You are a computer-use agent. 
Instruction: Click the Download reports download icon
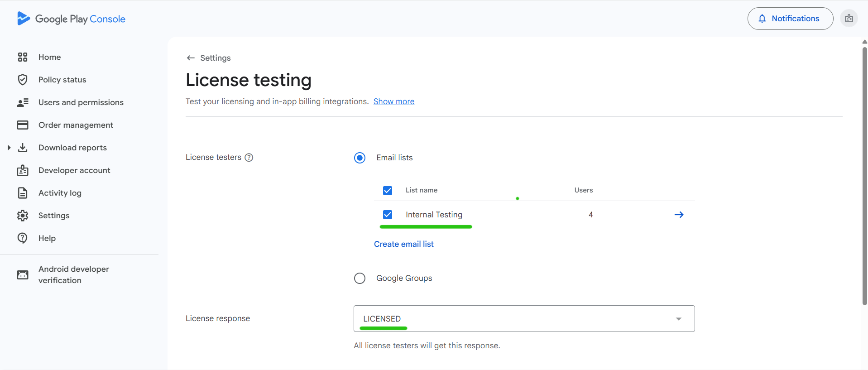coord(23,148)
